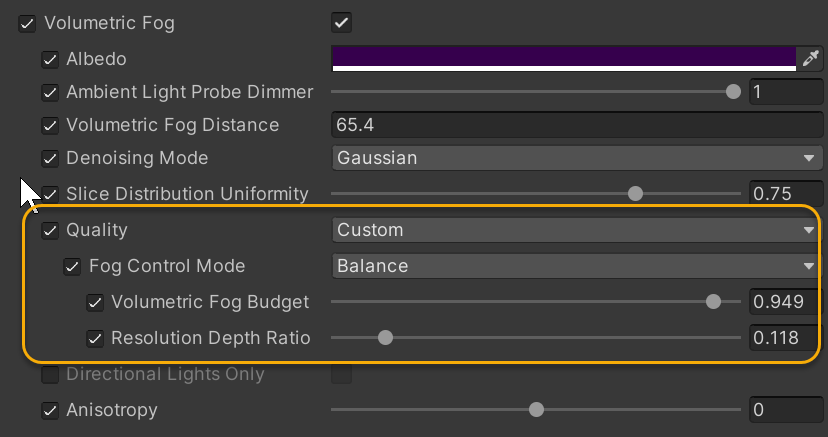Click the Volumetric Fog Budget value field
Image resolution: width=828 pixels, height=437 pixels.
click(x=786, y=302)
